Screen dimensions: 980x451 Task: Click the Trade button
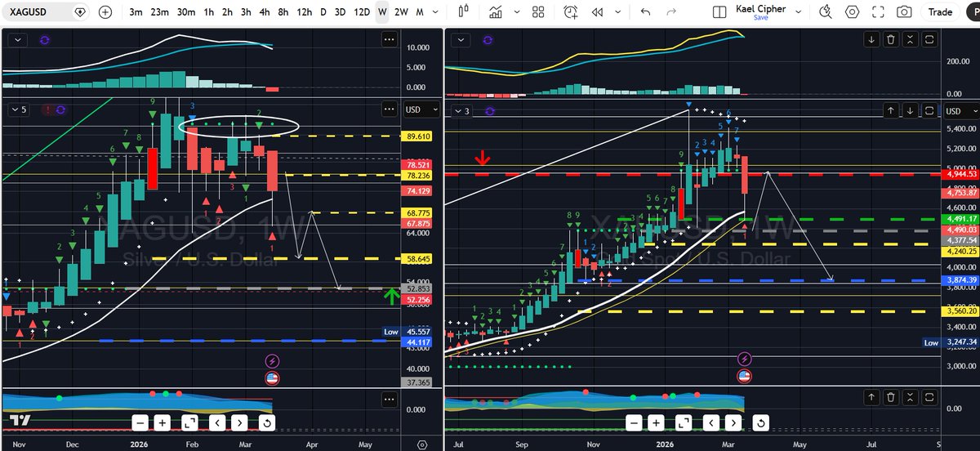(940, 12)
